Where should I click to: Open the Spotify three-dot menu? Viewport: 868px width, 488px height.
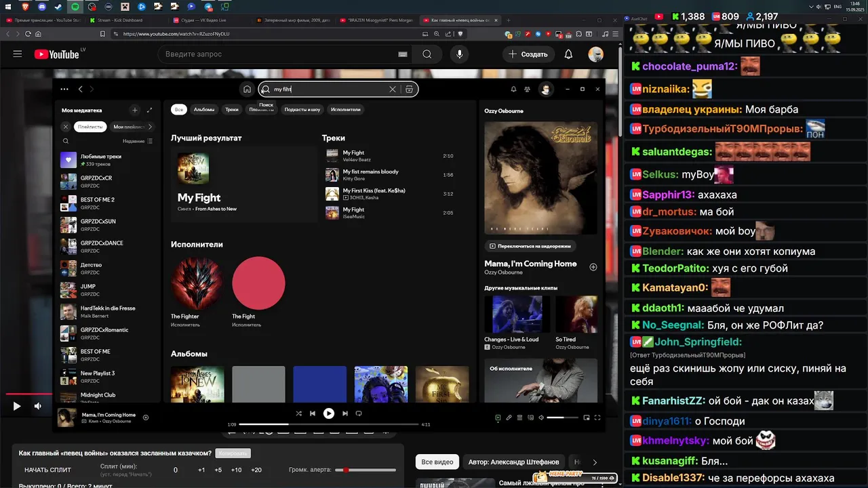tap(64, 89)
